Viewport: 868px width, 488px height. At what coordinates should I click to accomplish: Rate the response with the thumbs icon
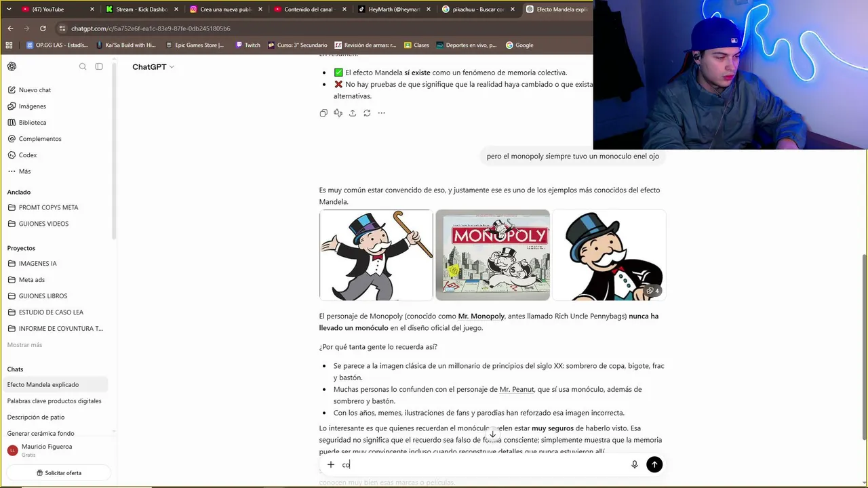tap(338, 113)
